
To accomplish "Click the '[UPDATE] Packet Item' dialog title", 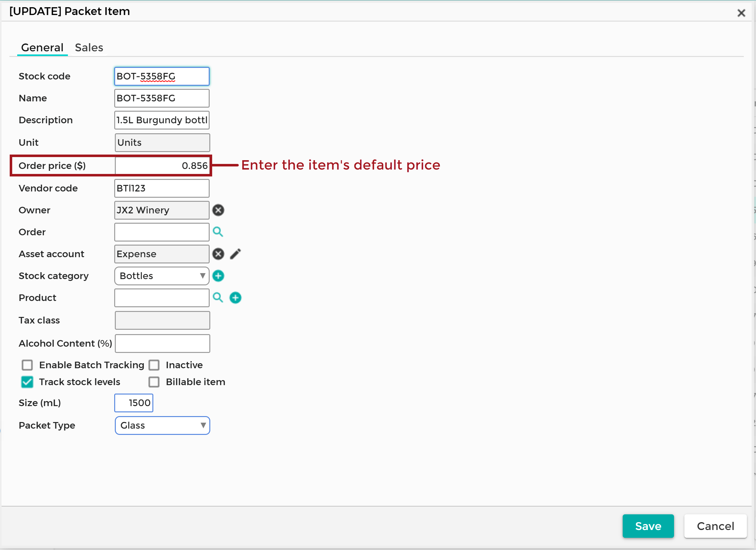I will (x=70, y=11).
